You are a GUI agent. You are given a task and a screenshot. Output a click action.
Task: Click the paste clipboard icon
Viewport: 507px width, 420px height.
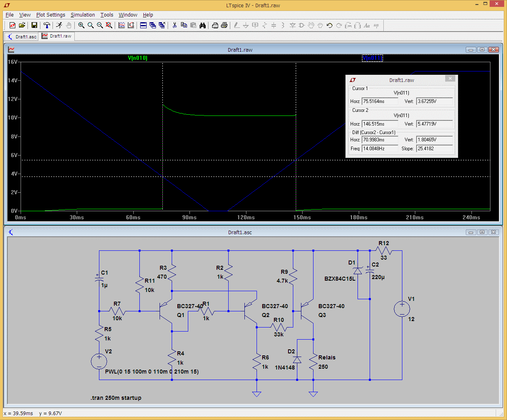(193, 25)
